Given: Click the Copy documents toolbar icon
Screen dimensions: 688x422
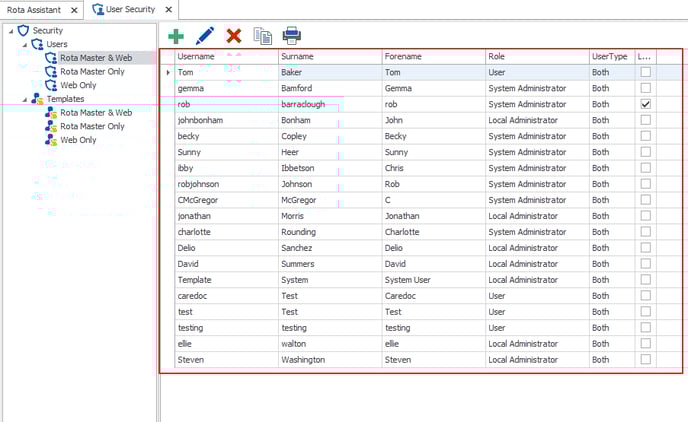Looking at the screenshot, I should coord(263,36).
